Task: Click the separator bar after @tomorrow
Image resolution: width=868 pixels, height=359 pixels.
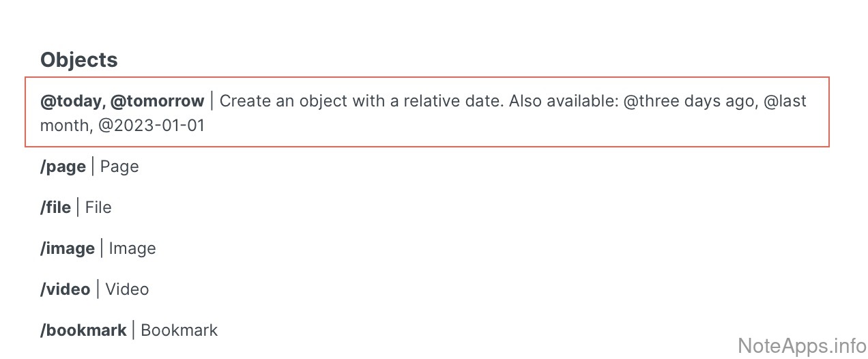Action: (212, 101)
